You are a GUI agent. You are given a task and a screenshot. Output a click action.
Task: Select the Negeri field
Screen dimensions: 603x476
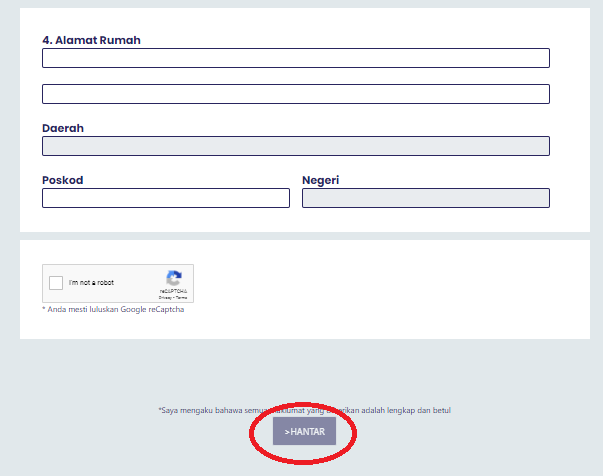pyautogui.click(x=425, y=198)
